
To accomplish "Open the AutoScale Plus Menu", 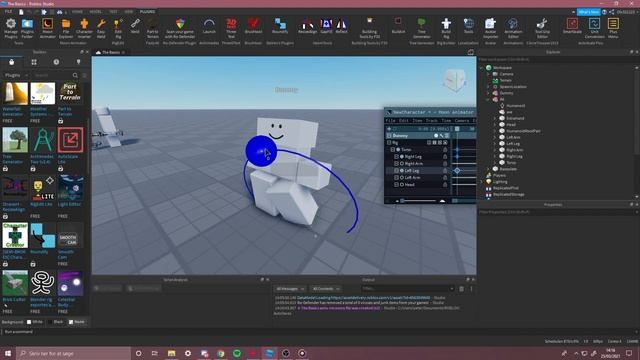I will point(613,28).
